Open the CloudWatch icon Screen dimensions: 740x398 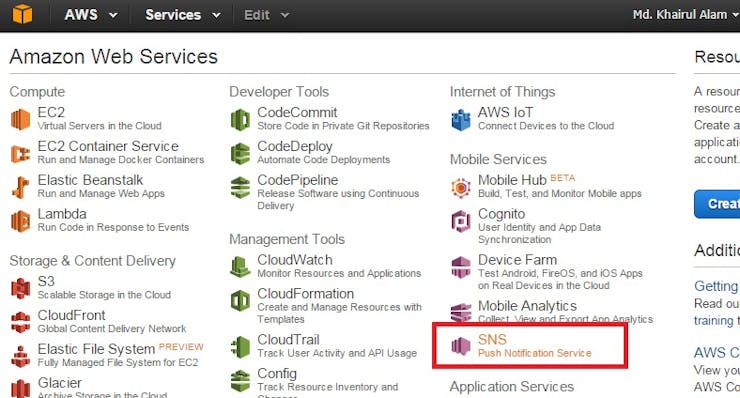(240, 267)
